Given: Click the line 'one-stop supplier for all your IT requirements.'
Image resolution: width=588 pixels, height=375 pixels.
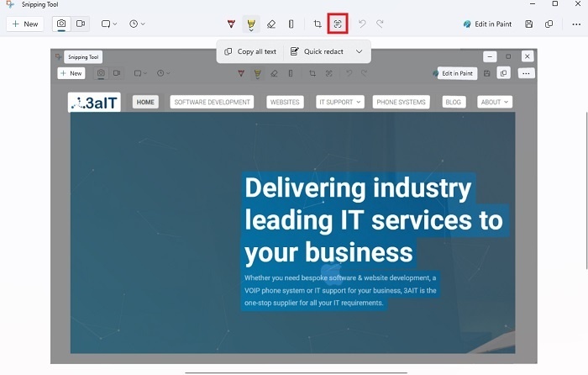Looking at the screenshot, I should pyautogui.click(x=314, y=303).
